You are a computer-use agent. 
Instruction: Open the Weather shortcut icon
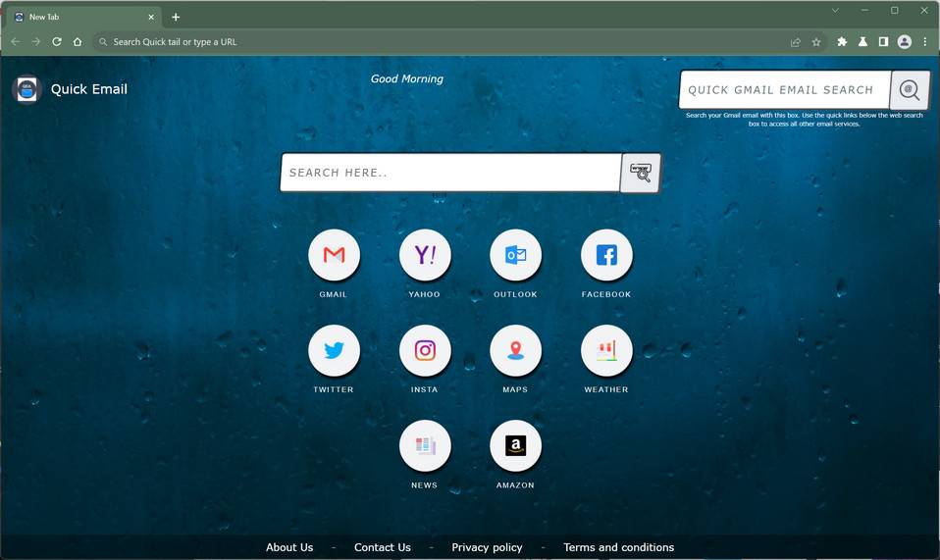(606, 350)
